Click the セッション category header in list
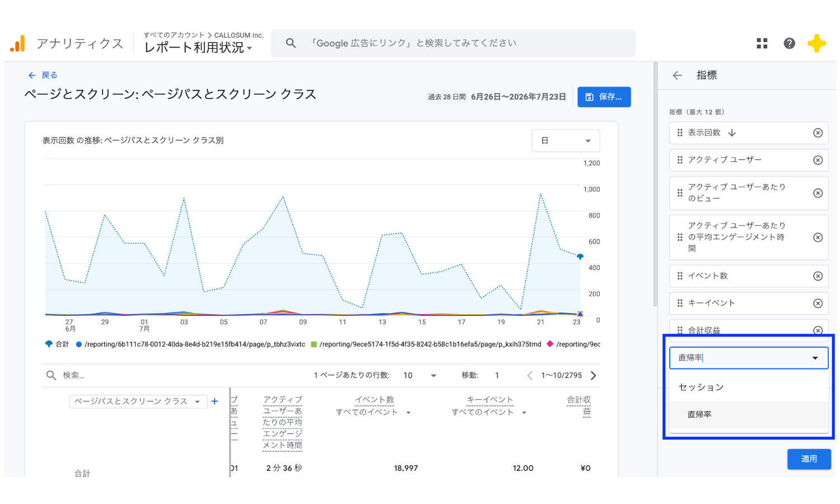840x504 pixels. (x=701, y=387)
